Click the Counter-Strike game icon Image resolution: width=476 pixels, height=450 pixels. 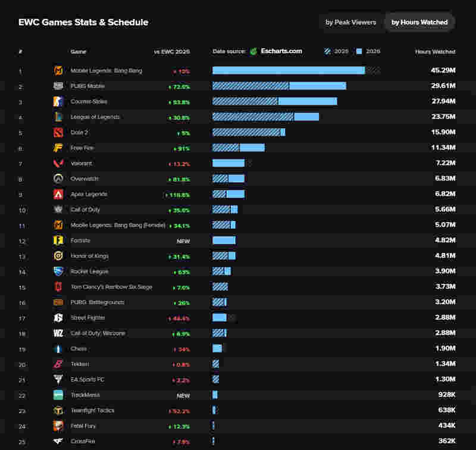point(58,101)
